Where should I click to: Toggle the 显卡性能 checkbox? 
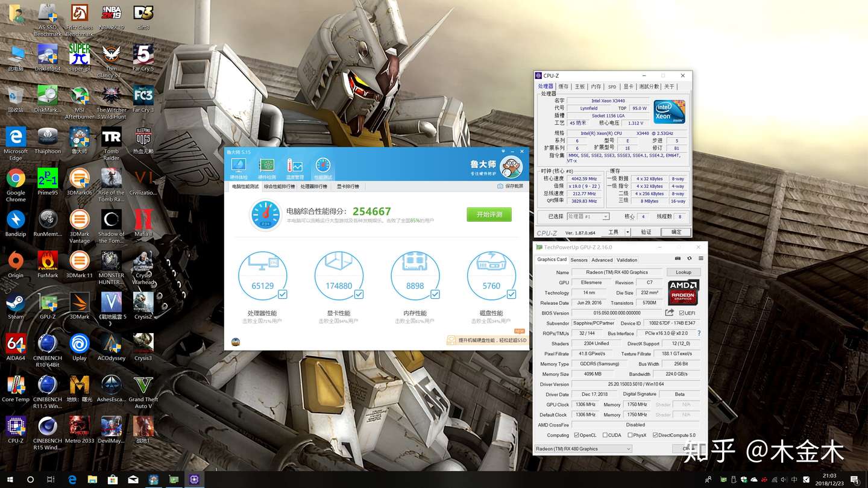[x=359, y=294]
